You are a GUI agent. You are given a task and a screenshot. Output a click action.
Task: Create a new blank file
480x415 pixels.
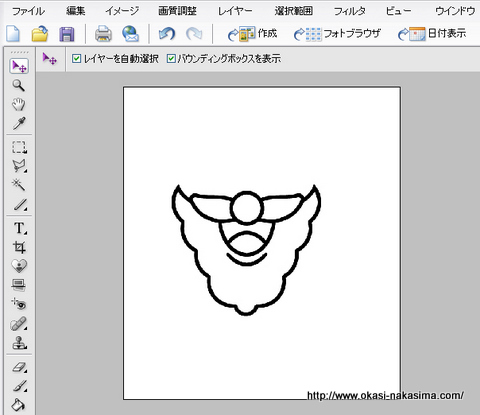[x=13, y=34]
